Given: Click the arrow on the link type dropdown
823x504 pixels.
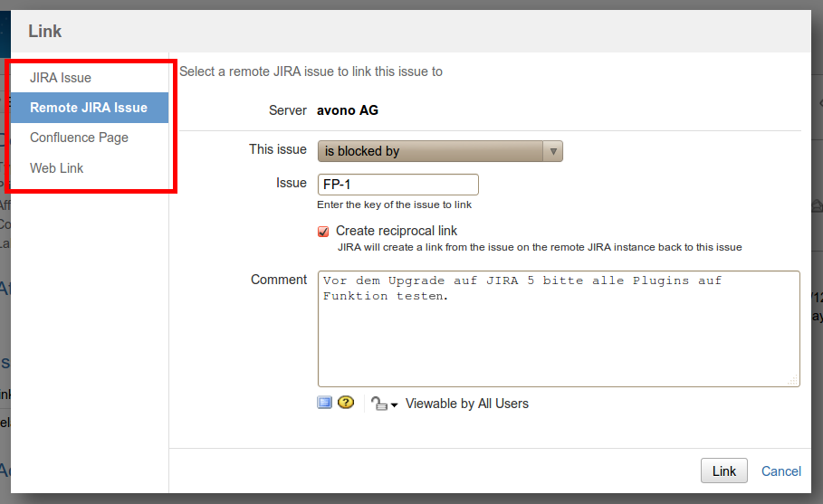Looking at the screenshot, I should [552, 151].
